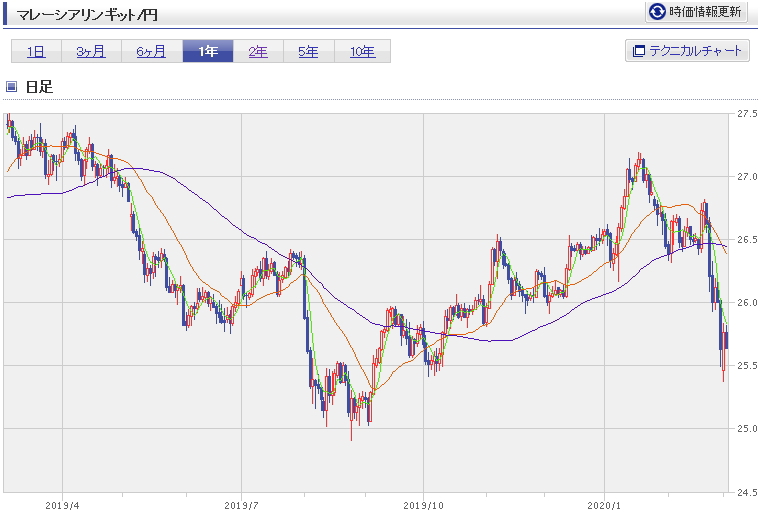Click the マレーシアリンギット/円 heading
Viewport: 761px width, 516px height.
87,15
